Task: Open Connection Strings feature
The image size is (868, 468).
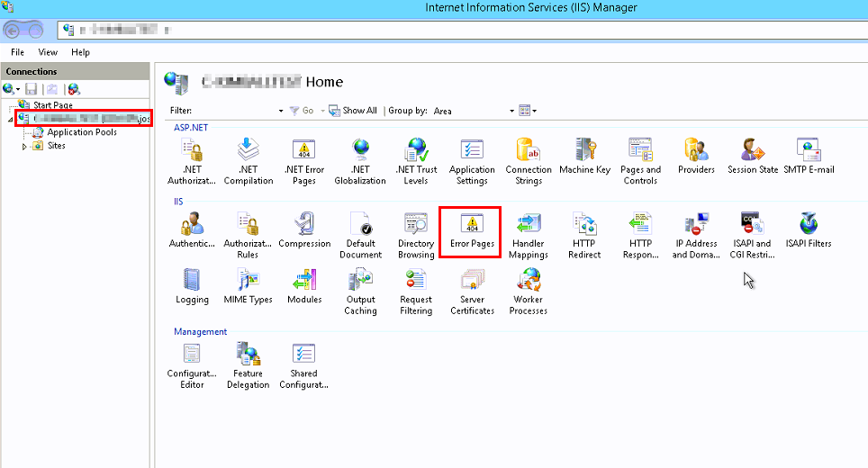Action: click(x=528, y=162)
